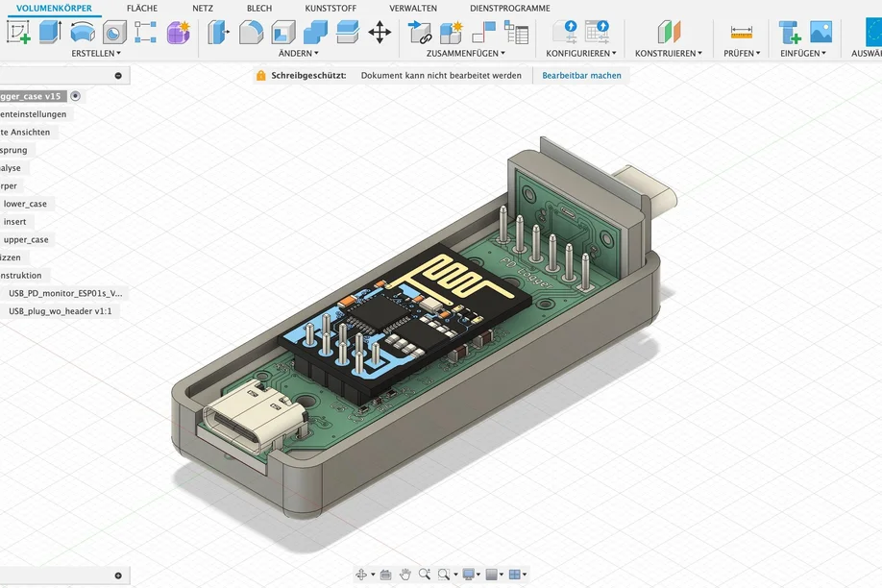Viewport: 882px width, 588px height.
Task: Select lower_case in the browser tree
Action: 25,204
